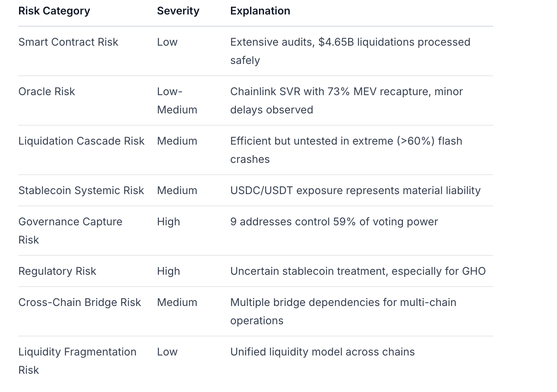Click the High severity for Governance Capture
Image resolution: width=557 pixels, height=392 pixels.
tap(168, 222)
